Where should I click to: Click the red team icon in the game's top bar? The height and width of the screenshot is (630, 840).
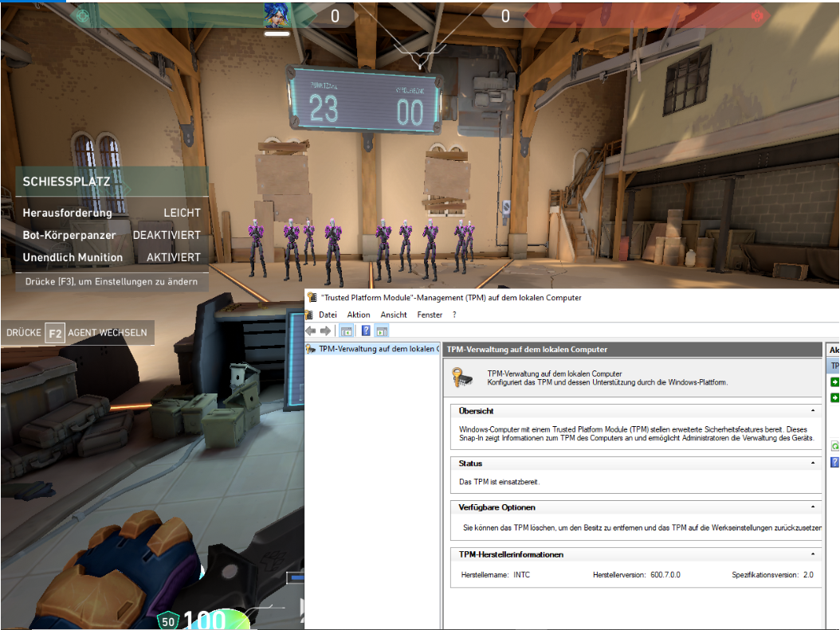757,16
